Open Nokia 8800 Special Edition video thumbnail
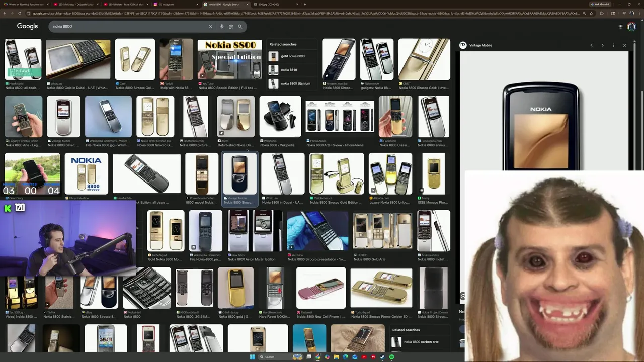This screenshot has width=644, height=362. click(x=230, y=60)
